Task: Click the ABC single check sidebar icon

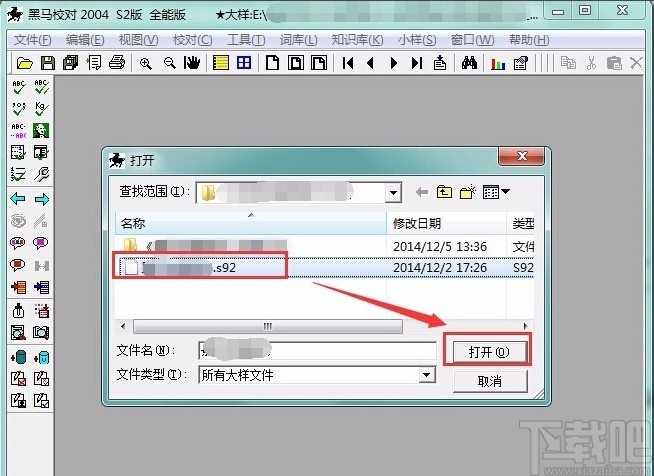Action: pos(18,86)
